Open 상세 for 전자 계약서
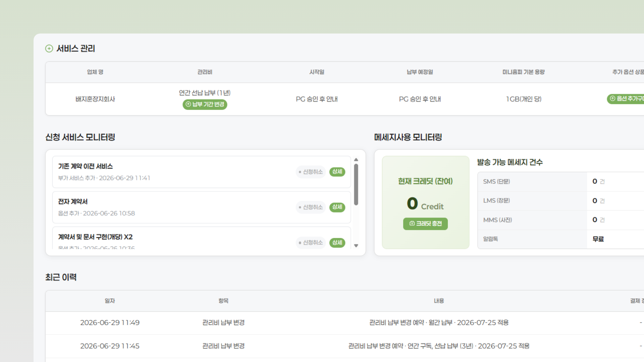The image size is (644, 362). (x=337, y=207)
